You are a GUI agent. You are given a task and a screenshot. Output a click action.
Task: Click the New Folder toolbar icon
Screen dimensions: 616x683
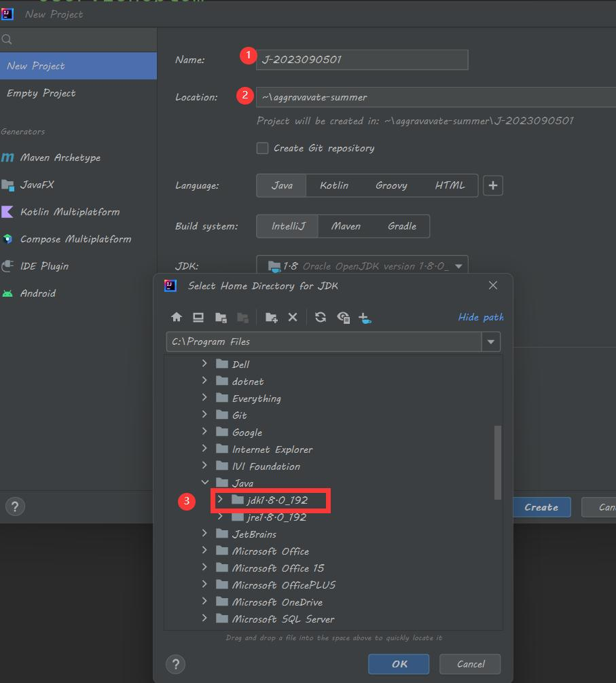pos(272,318)
